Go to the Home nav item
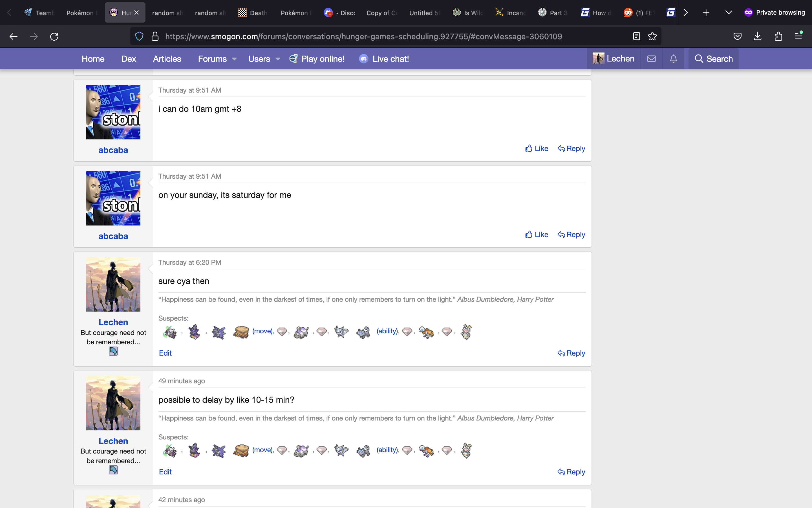 tap(93, 59)
